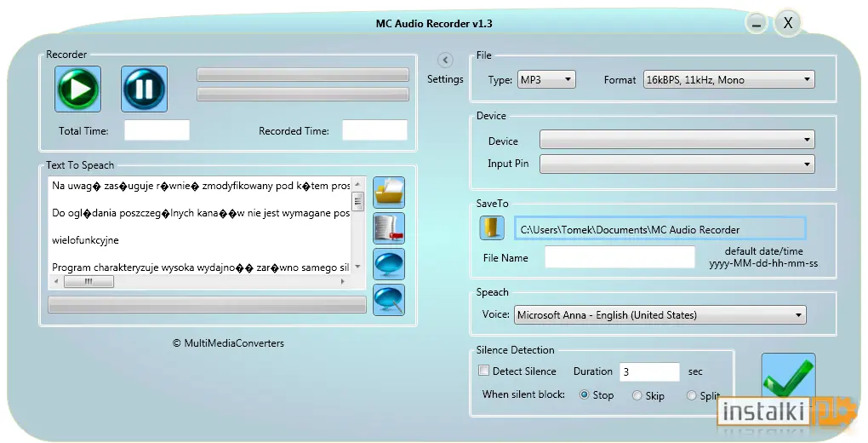Enable the Detect Silence checkbox

(484, 371)
